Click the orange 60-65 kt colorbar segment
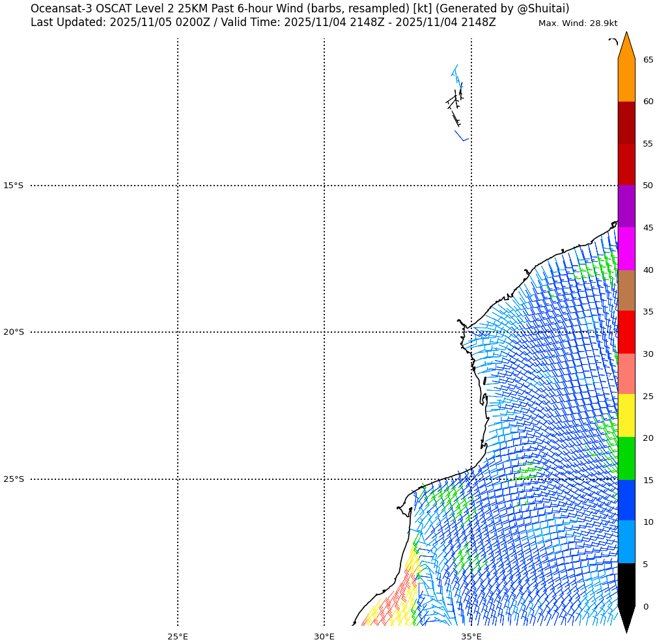The width and height of the screenshot is (657, 644). pyautogui.click(x=626, y=80)
